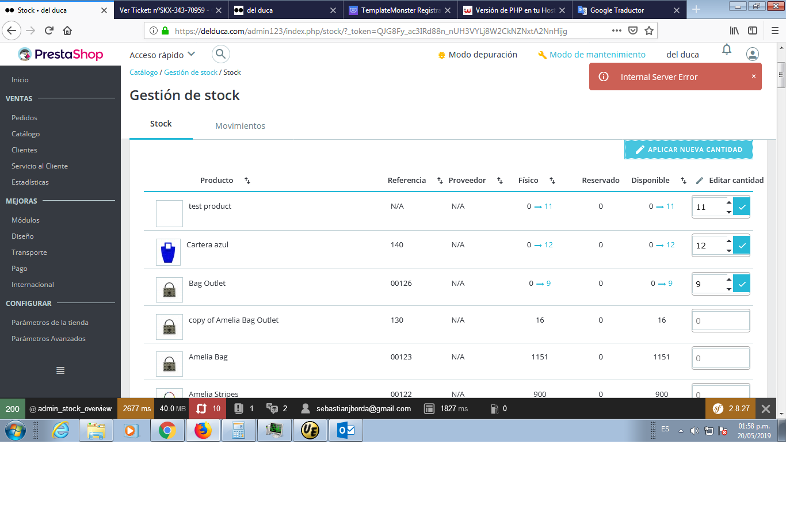This screenshot has width=786, height=532.
Task: Open the Windows Start menu
Action: 16,430
